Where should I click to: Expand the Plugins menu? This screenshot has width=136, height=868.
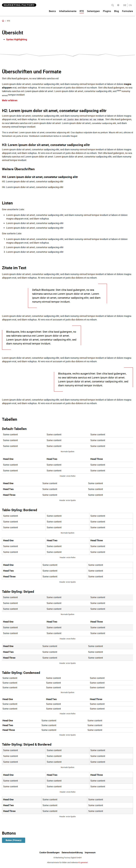click(107, 11)
